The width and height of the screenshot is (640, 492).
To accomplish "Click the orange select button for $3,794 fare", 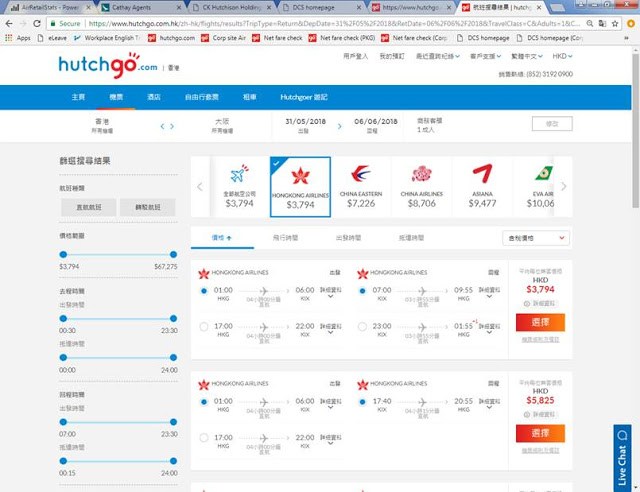I will point(540,322).
